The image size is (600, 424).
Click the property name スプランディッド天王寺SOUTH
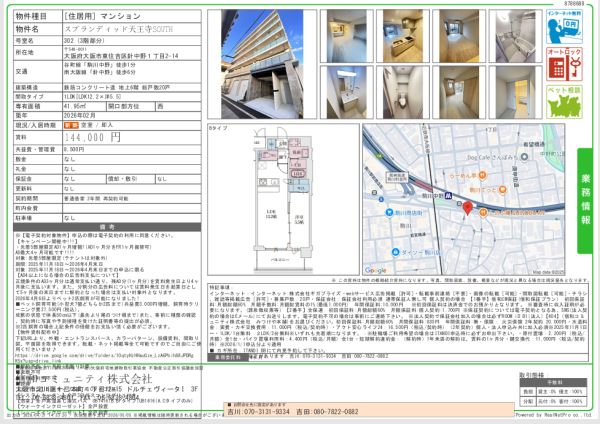(119, 29)
